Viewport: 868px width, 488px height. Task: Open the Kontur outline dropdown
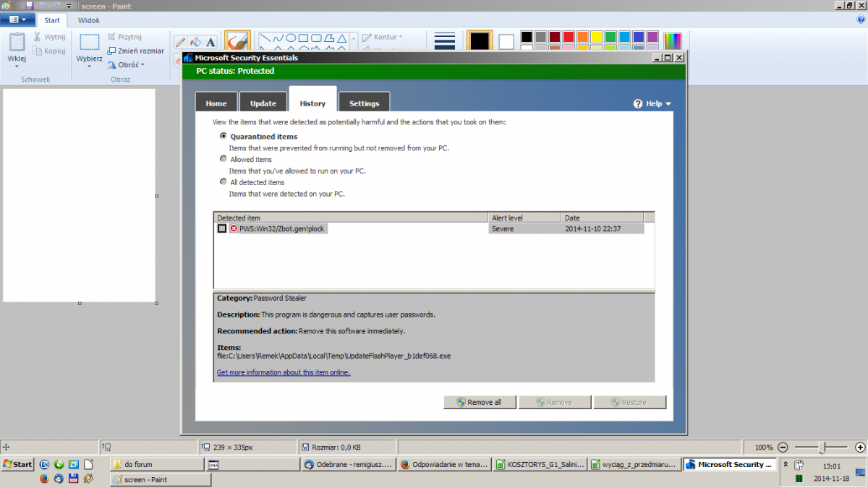click(x=383, y=37)
